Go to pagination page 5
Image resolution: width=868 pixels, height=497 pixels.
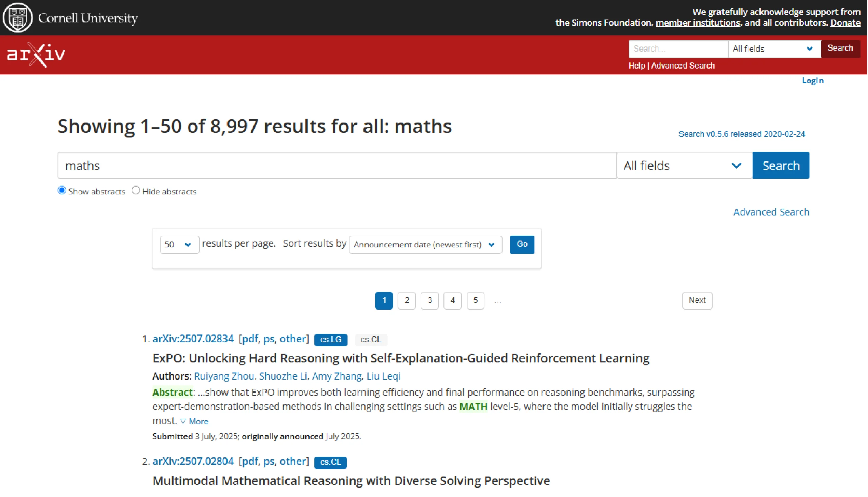coord(475,301)
